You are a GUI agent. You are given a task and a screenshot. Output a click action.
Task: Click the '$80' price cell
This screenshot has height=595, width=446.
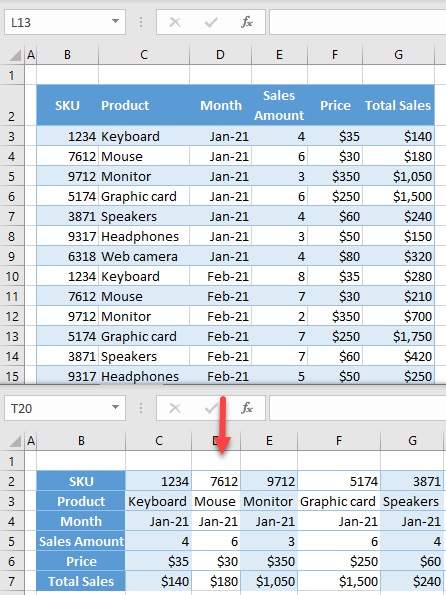tap(335, 257)
